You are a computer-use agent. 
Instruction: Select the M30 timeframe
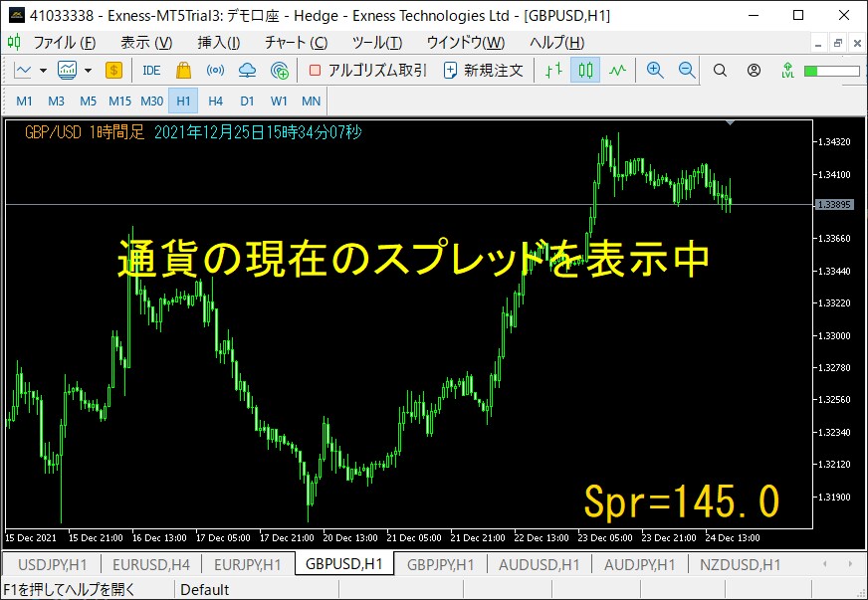tap(151, 100)
